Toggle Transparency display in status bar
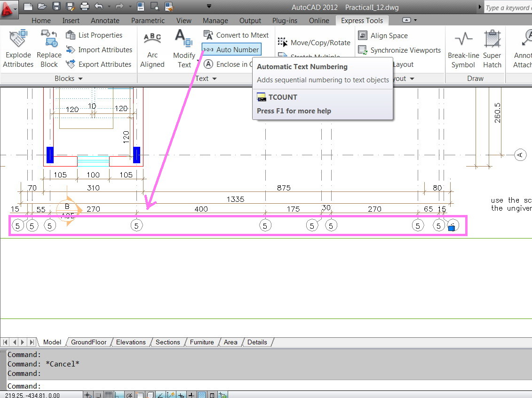This screenshot has width=532, height=398. [202, 395]
